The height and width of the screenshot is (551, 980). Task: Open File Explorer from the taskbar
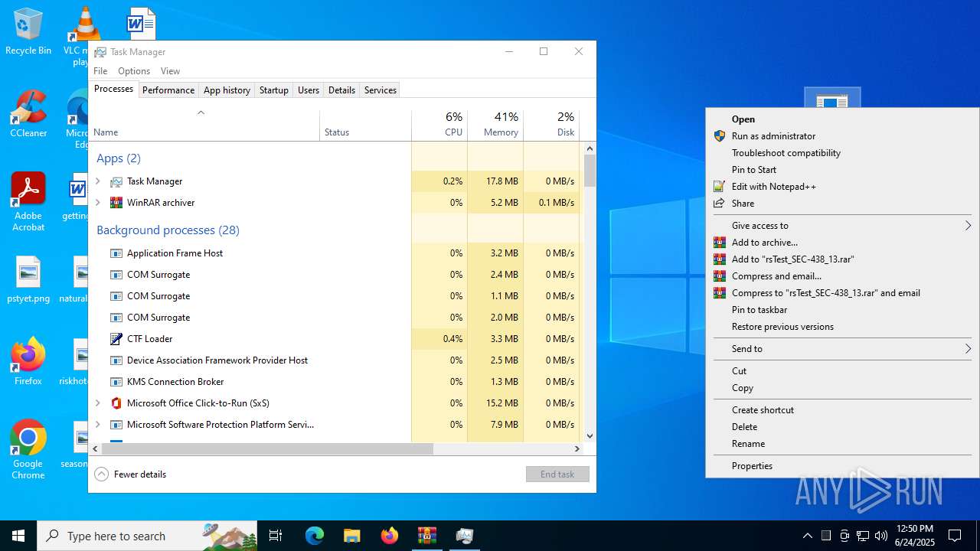coord(351,536)
